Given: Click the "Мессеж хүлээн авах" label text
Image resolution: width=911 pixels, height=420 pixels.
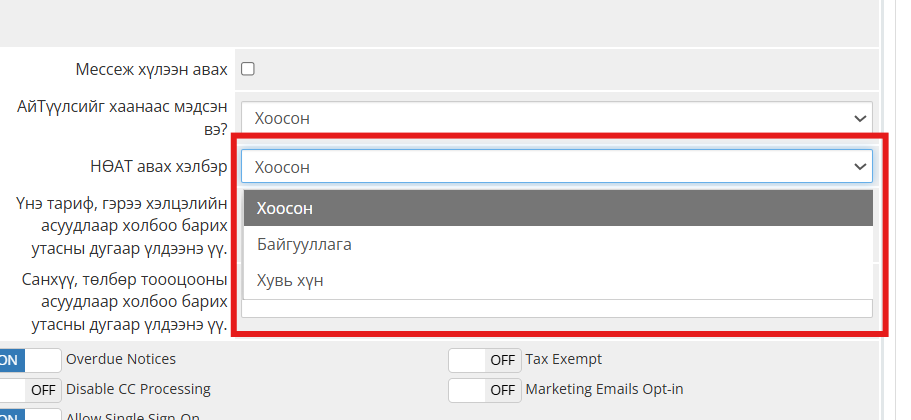Looking at the screenshot, I should (151, 70).
